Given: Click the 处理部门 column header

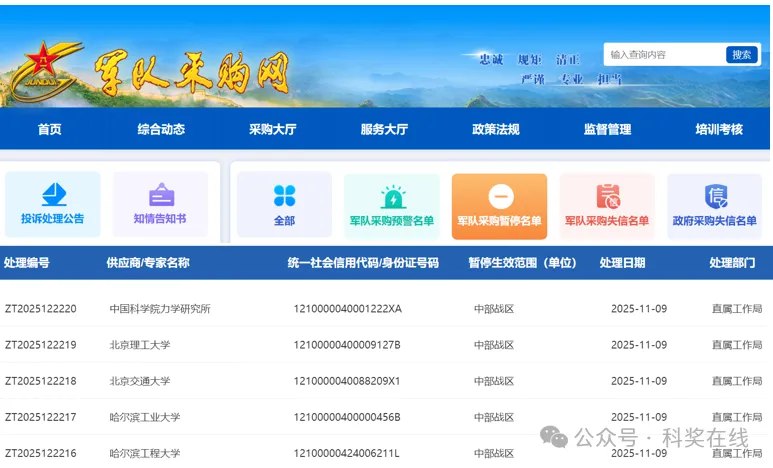Looking at the screenshot, I should click(x=732, y=262).
